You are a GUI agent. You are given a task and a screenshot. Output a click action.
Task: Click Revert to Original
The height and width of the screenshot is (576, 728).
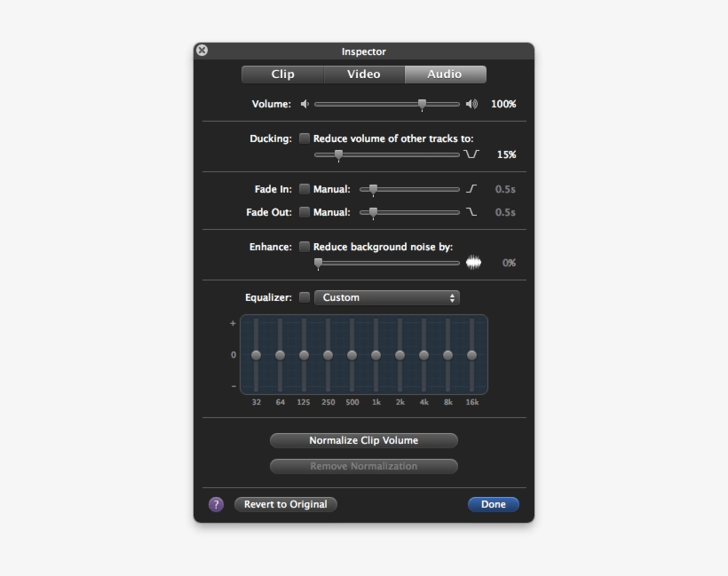point(285,504)
